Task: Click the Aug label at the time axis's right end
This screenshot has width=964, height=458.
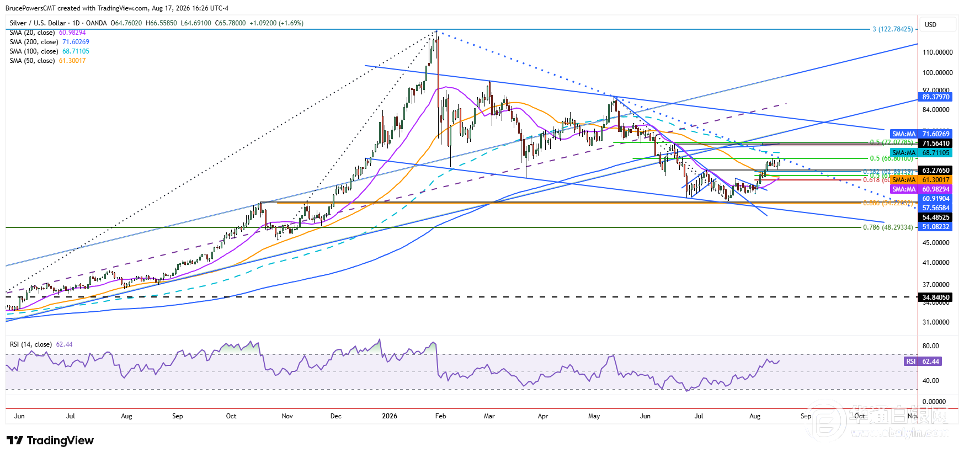Action: [755, 416]
